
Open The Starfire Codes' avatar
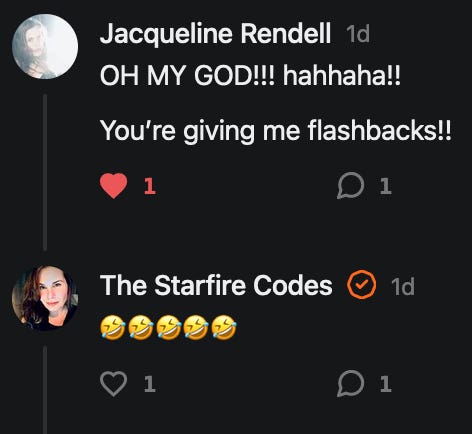[x=45, y=298]
